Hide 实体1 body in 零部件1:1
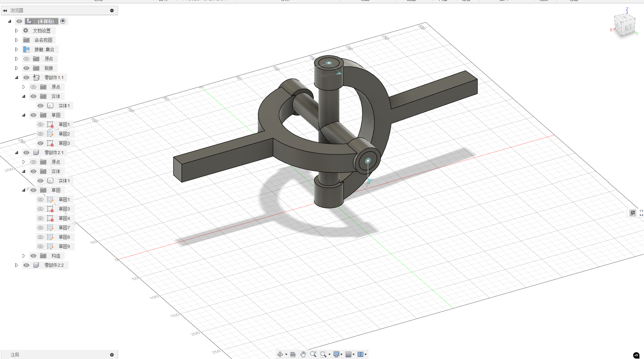Image resolution: width=644 pixels, height=359 pixels. point(40,106)
